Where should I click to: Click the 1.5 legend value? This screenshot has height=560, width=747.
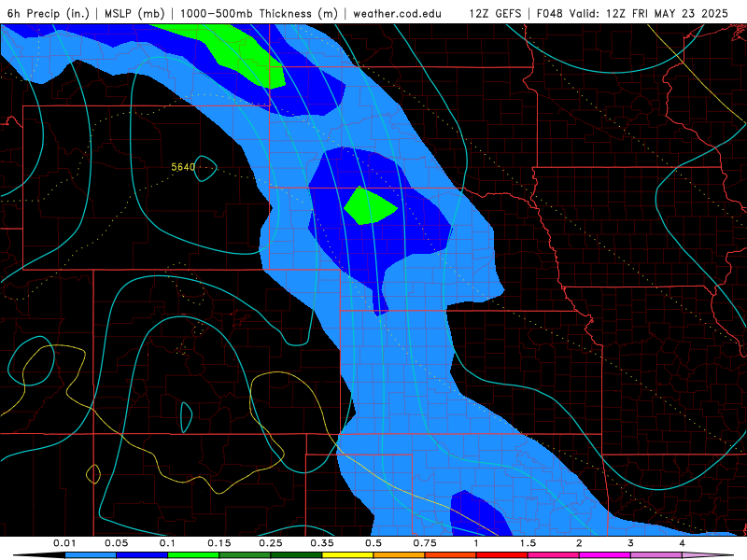click(528, 543)
